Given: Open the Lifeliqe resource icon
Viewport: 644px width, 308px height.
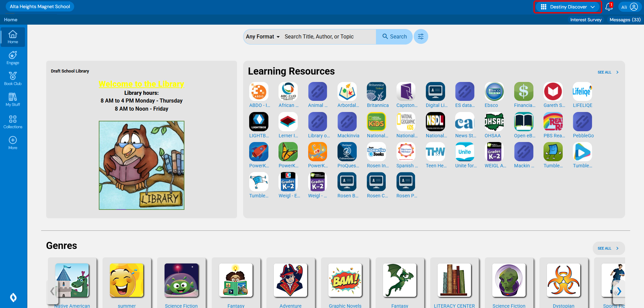Looking at the screenshot, I should click(x=582, y=91).
